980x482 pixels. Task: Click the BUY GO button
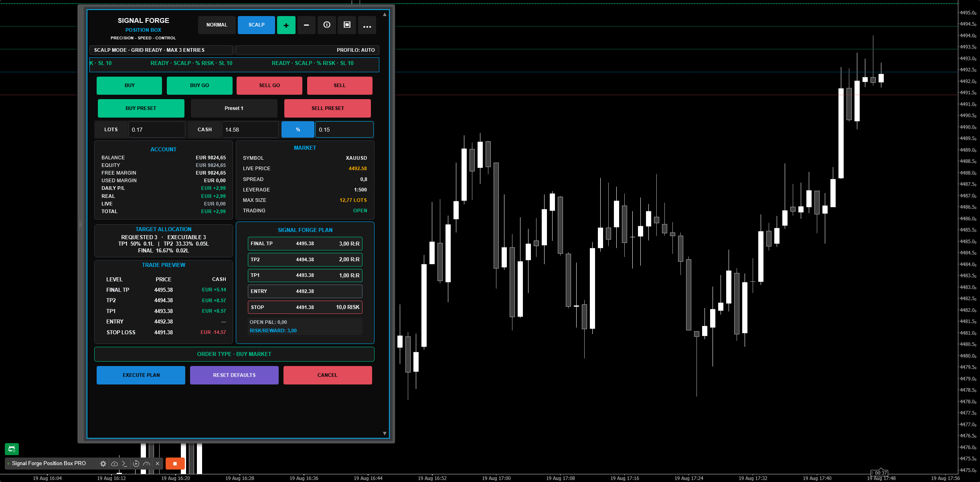(200, 85)
